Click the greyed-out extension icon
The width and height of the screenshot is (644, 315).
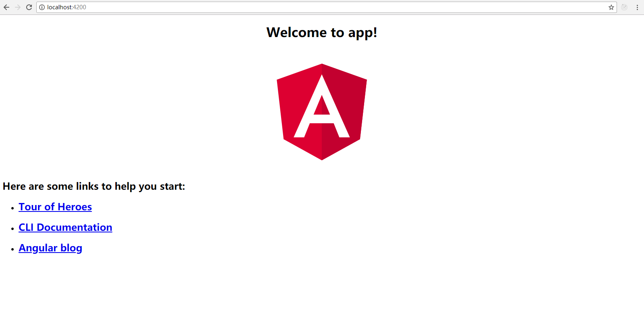[x=624, y=7]
